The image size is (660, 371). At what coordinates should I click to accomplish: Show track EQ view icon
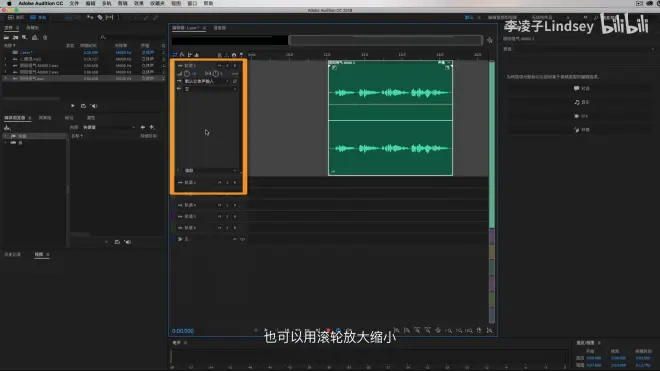point(197,55)
